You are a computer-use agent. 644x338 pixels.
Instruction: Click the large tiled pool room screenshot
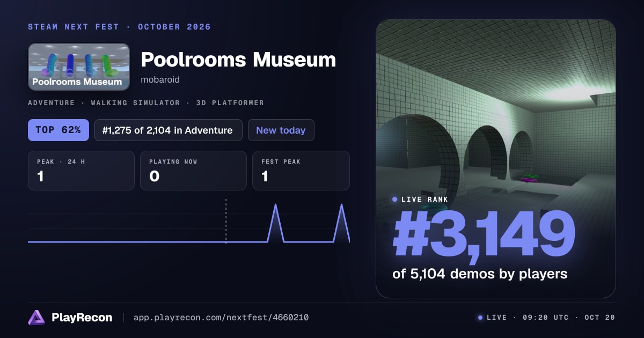coord(496,159)
